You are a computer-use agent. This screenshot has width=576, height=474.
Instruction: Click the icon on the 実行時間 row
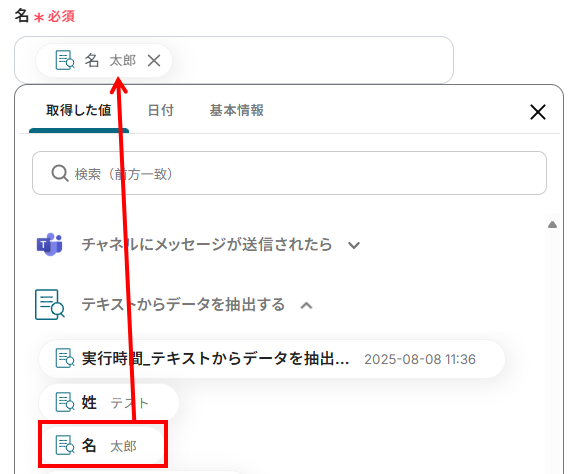click(65, 358)
